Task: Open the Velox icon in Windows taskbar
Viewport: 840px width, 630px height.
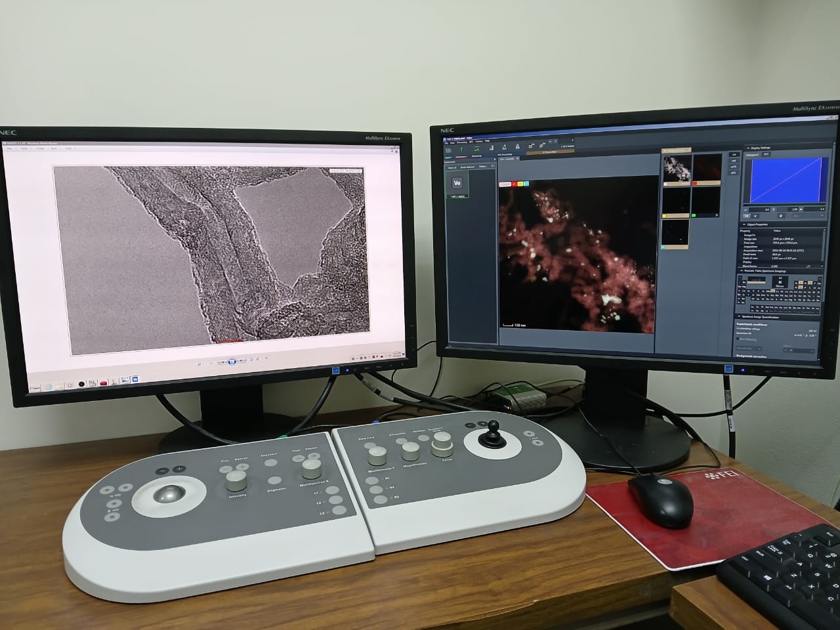Action: (135, 379)
